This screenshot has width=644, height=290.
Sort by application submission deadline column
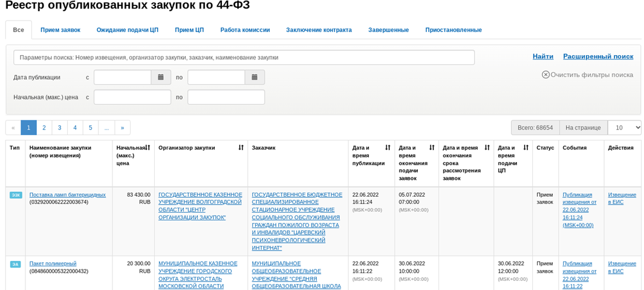pos(432,147)
